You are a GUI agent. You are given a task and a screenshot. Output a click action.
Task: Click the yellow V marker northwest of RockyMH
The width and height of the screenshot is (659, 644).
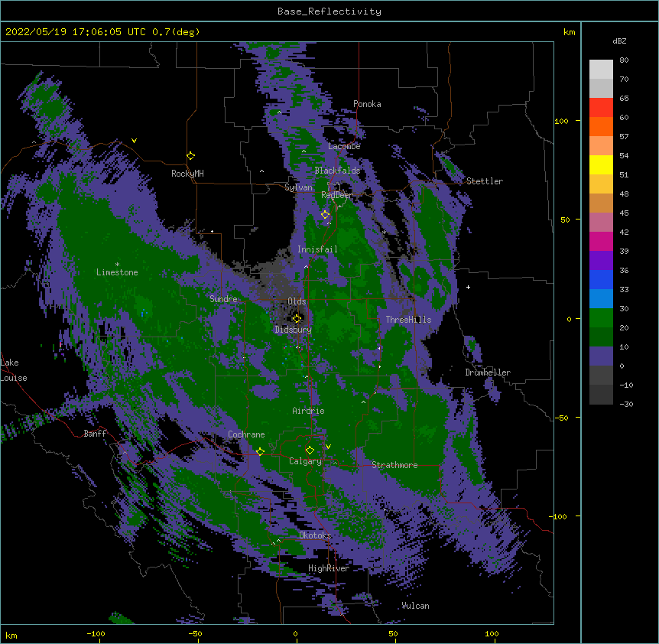click(134, 141)
